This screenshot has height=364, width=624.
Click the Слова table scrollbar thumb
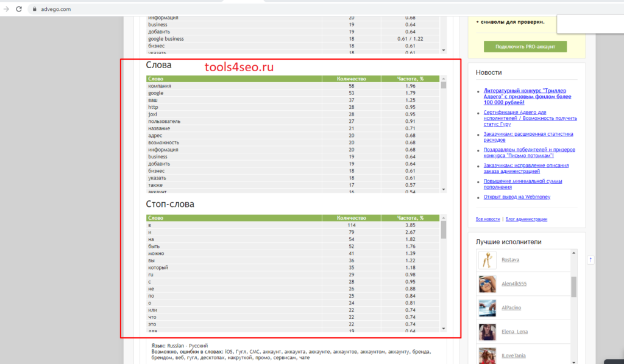point(444,85)
